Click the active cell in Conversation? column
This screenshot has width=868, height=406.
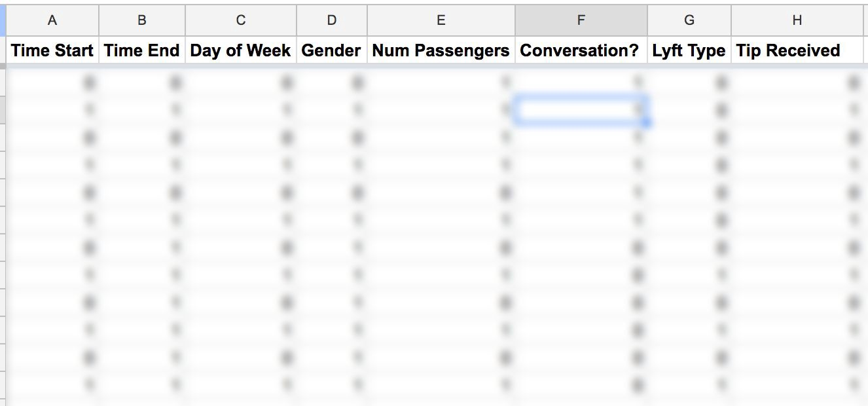point(581,110)
